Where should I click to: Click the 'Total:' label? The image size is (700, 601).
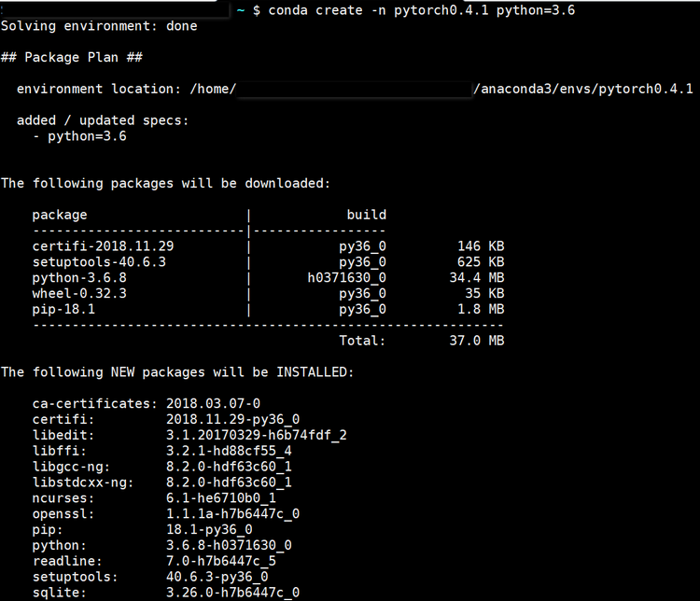point(362,342)
